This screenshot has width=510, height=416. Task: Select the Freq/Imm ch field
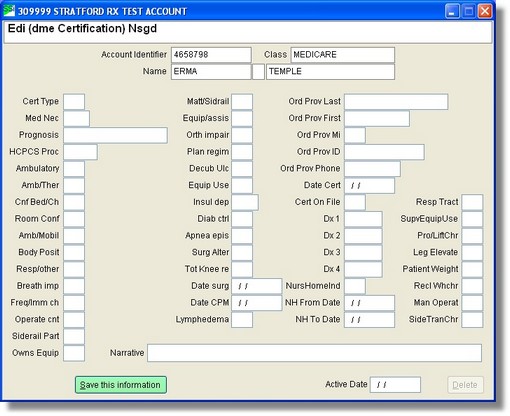pyautogui.click(x=74, y=303)
